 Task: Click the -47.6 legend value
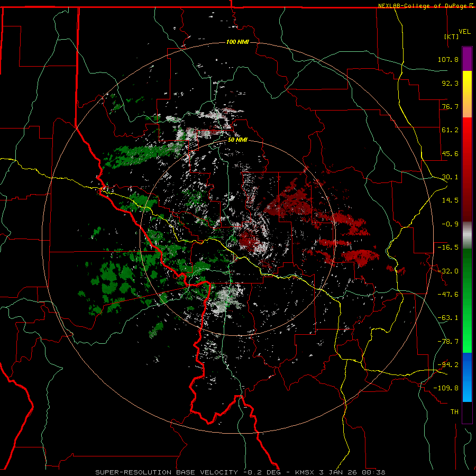(448, 295)
